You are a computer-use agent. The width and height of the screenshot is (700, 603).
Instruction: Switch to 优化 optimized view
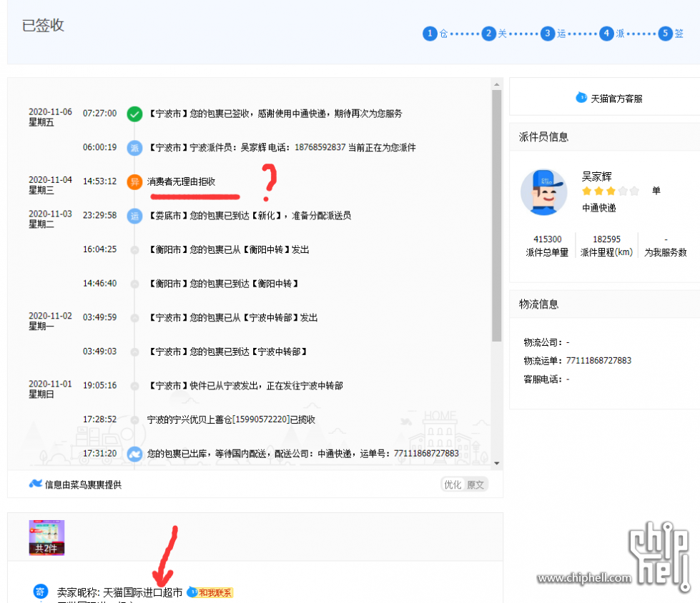(x=453, y=485)
